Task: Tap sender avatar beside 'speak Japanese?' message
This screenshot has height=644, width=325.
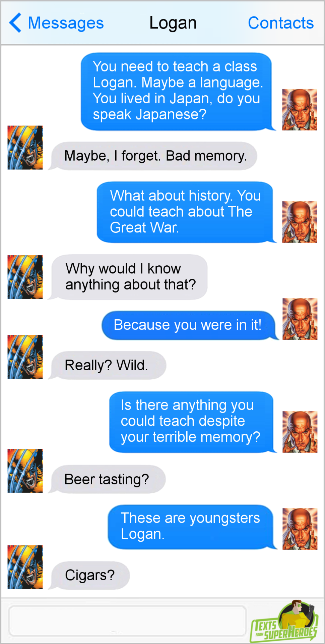Action: point(300,110)
